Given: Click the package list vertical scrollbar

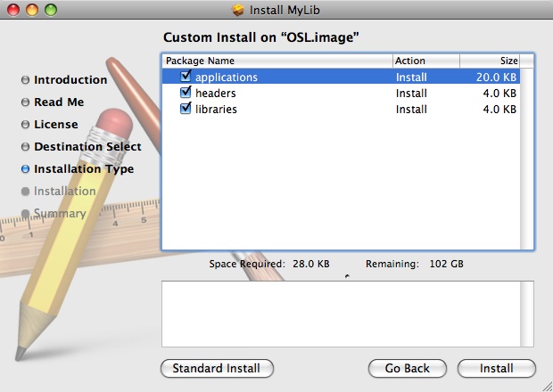Looking at the screenshot, I should (527, 159).
